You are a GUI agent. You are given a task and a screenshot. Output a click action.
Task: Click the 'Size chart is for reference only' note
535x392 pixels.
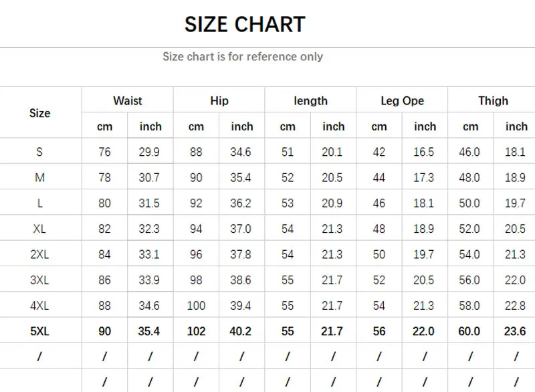(x=243, y=57)
